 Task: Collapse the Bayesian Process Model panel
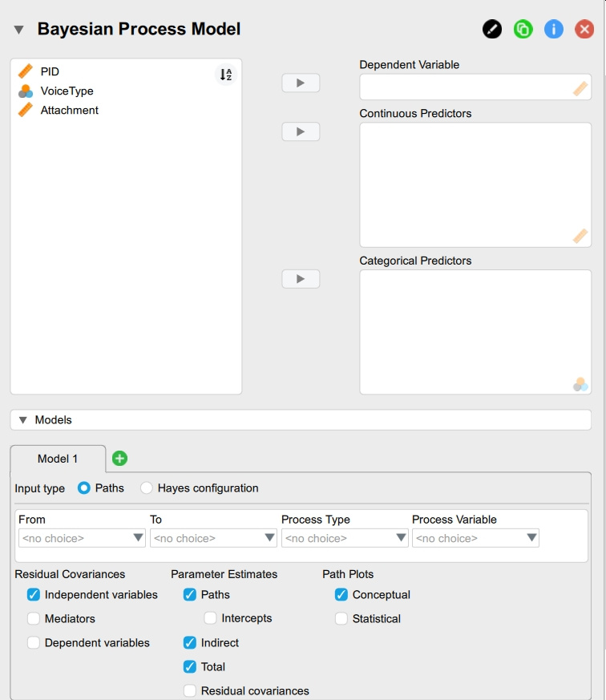18,30
